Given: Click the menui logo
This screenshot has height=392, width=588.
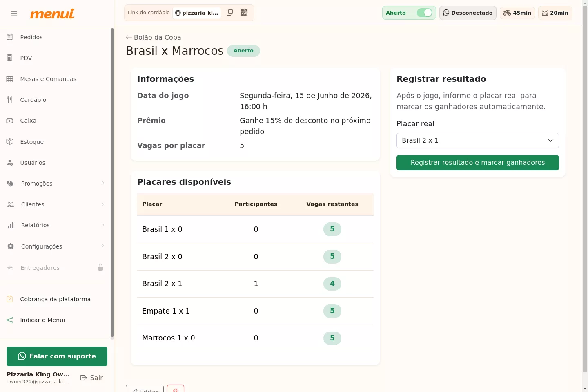Looking at the screenshot, I should (52, 13).
